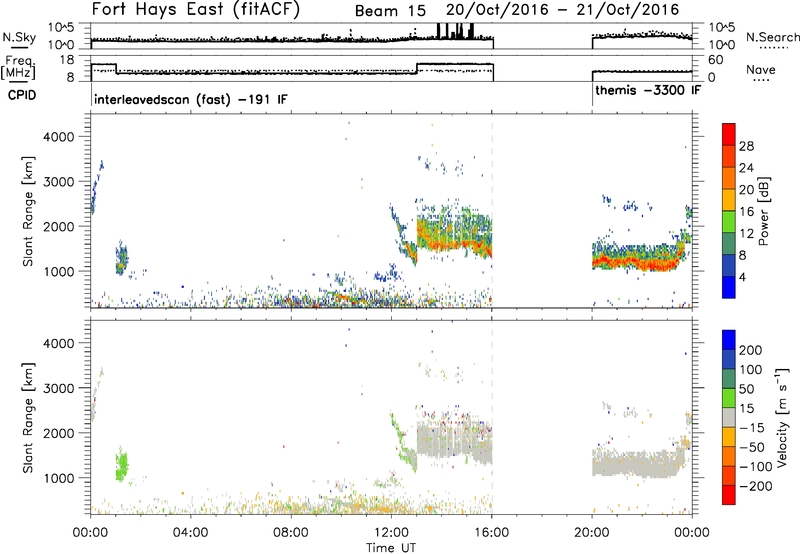Click the "200" value on Velocity colorbar
The width and height of the screenshot is (800, 554).
(751, 350)
